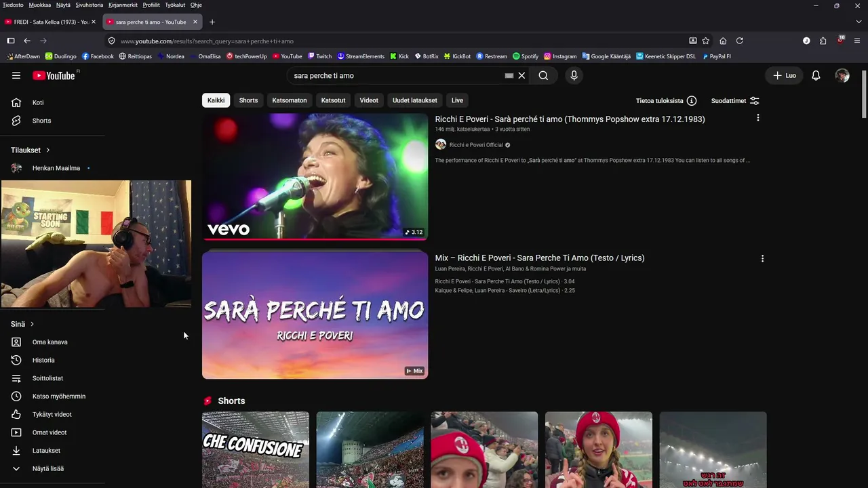
Task: Open the Työkalut menu
Action: 175,5
